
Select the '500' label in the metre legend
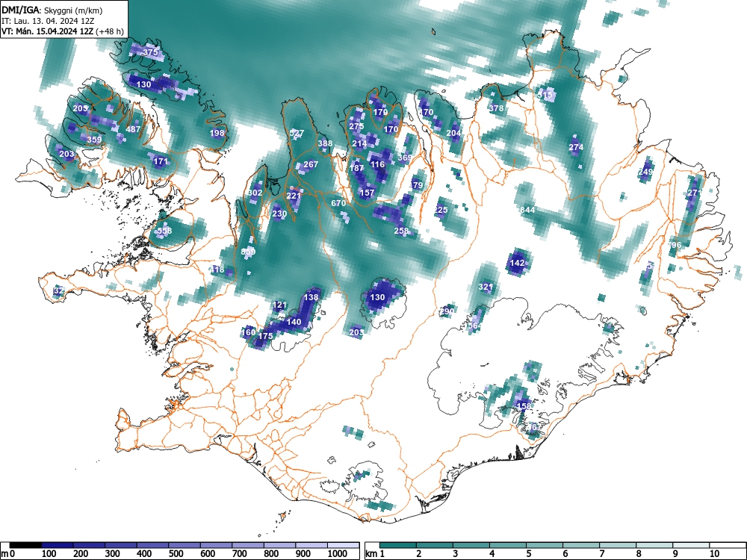pyautogui.click(x=176, y=554)
